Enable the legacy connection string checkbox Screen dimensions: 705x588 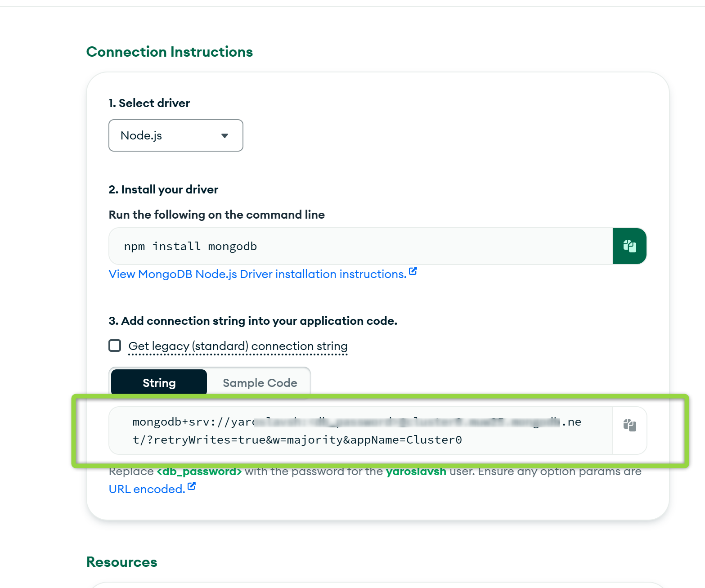click(x=115, y=346)
